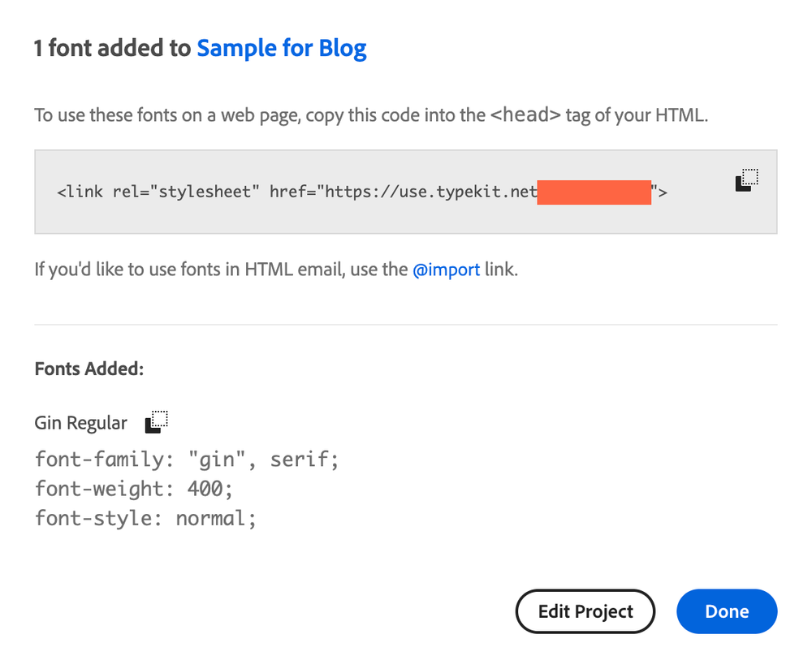Viewport: 812px width, 669px height.
Task: Click the Done button
Action: 726,611
